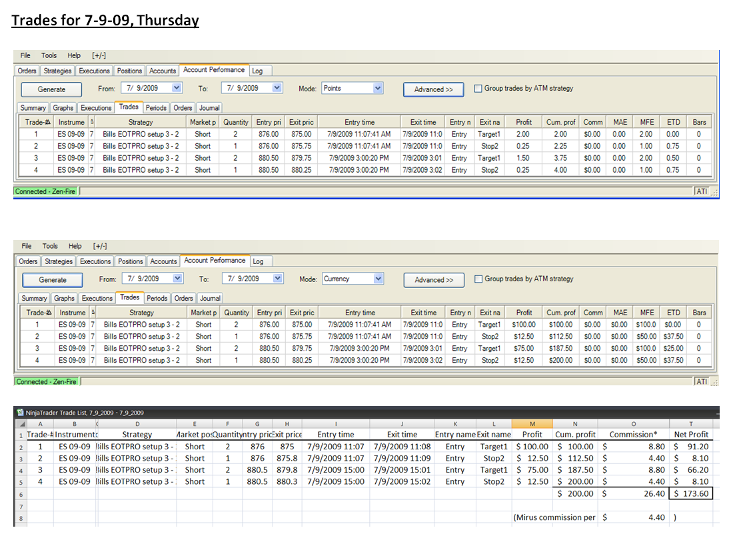Viewport: 739px width, 560px height.
Task: Open the To date dropdown in Currency window
Action: tap(278, 278)
